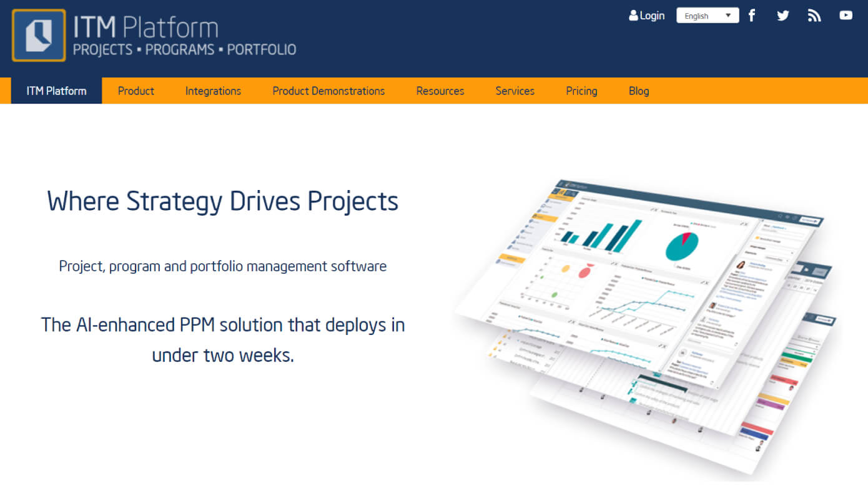This screenshot has height=500, width=868.
Task: Click 'Project, program and portfolio management software' text
Action: pos(223,266)
